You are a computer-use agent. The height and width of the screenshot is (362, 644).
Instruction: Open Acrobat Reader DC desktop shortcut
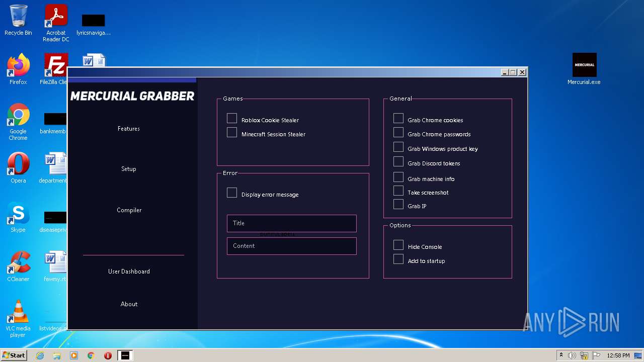pyautogui.click(x=56, y=24)
